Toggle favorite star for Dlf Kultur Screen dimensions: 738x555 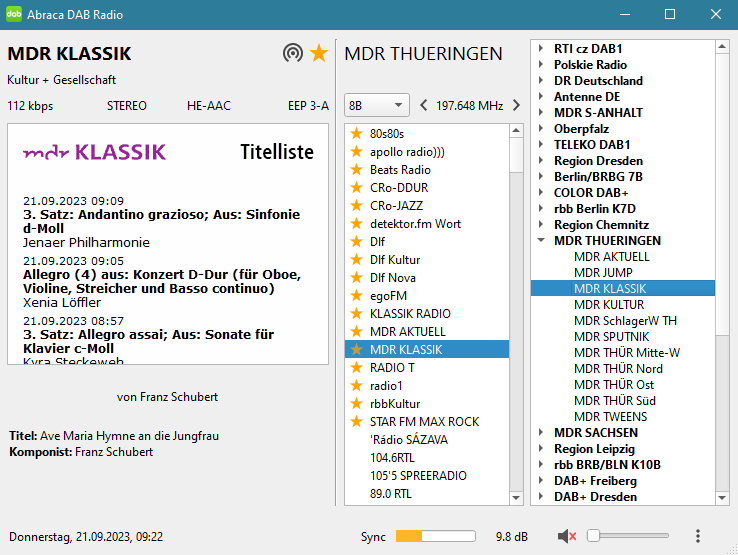click(x=357, y=259)
